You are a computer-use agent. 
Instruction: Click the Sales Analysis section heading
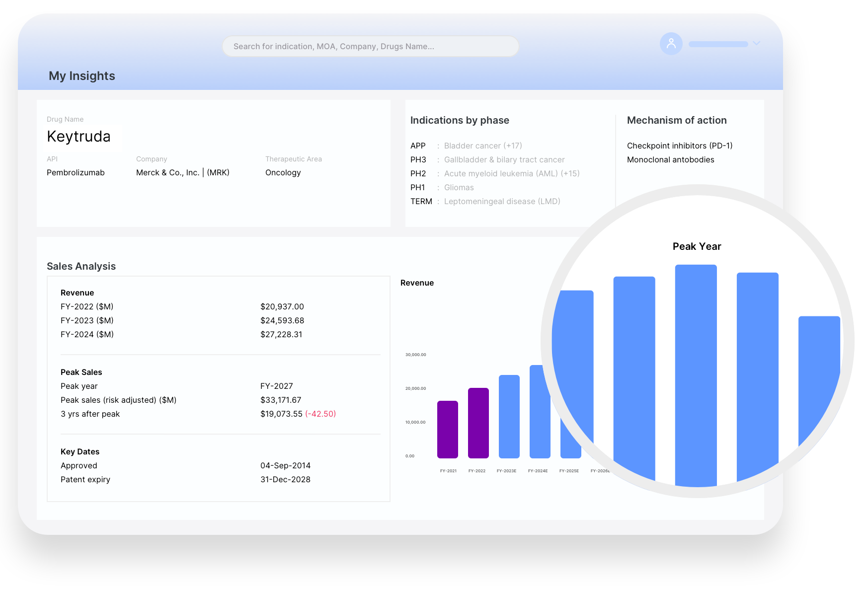[81, 266]
